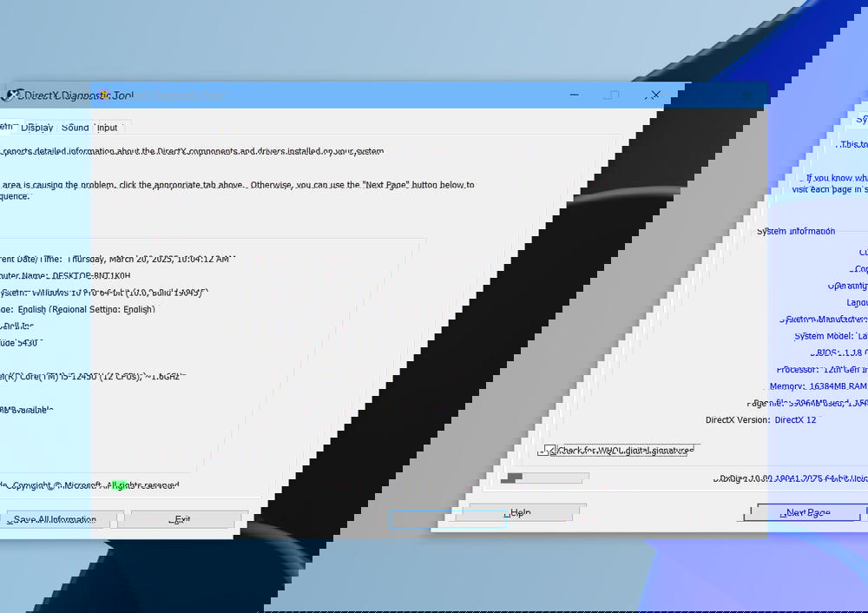The width and height of the screenshot is (868, 613).
Task: Select the Input tab
Action: (x=108, y=128)
